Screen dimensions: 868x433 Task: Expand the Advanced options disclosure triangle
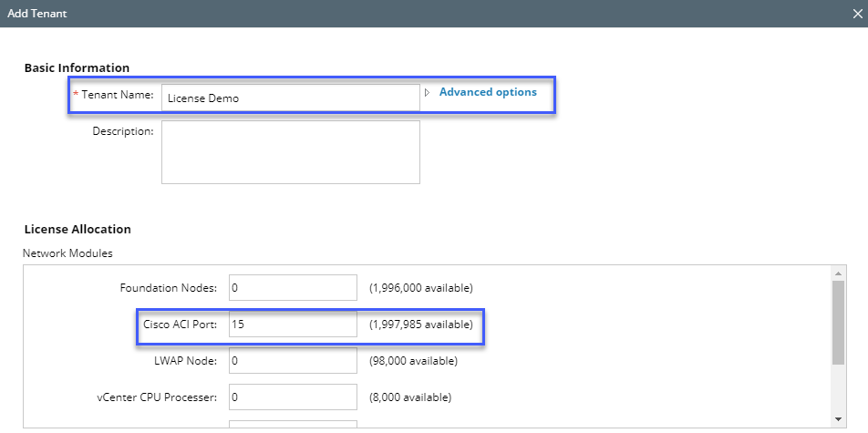tap(428, 92)
